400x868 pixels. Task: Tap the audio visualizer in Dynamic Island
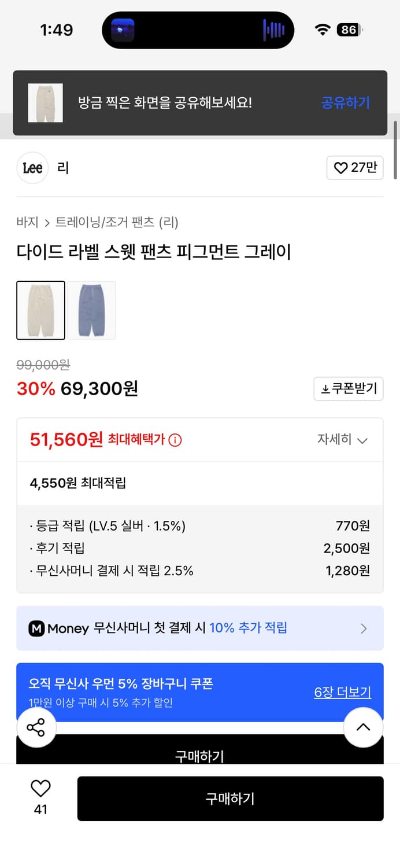pyautogui.click(x=273, y=28)
